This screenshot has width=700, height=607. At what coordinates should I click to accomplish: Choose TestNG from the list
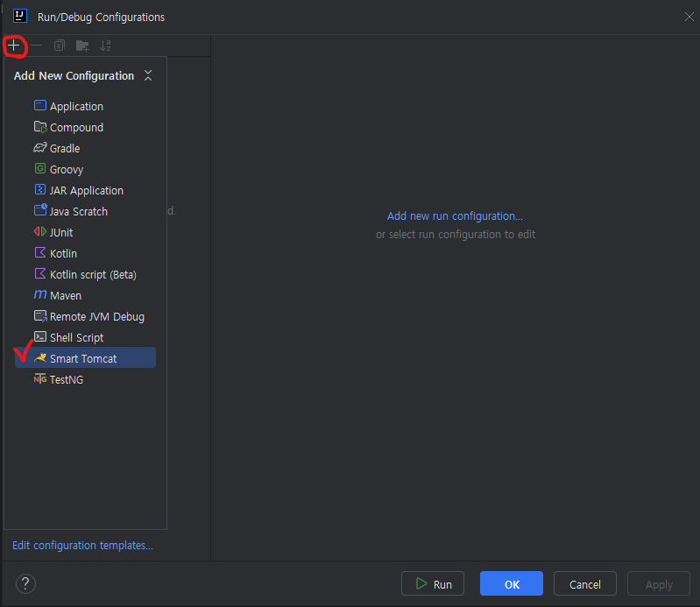point(85,379)
